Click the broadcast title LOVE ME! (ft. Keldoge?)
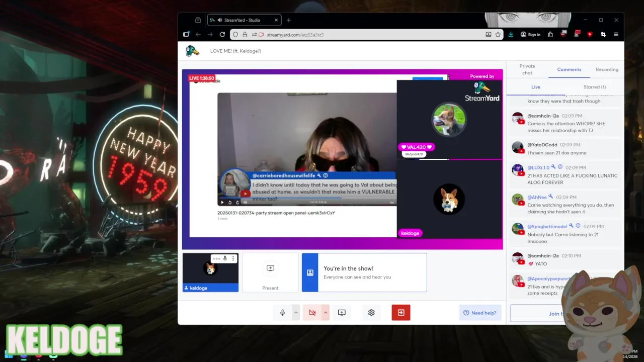 coord(235,51)
